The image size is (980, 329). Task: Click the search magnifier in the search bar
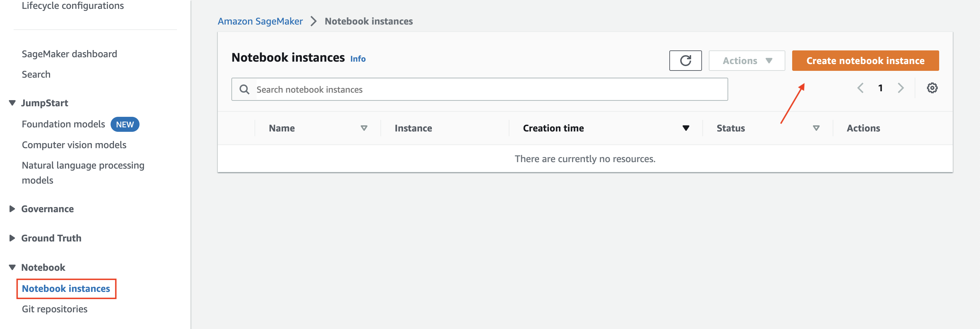[x=244, y=89]
